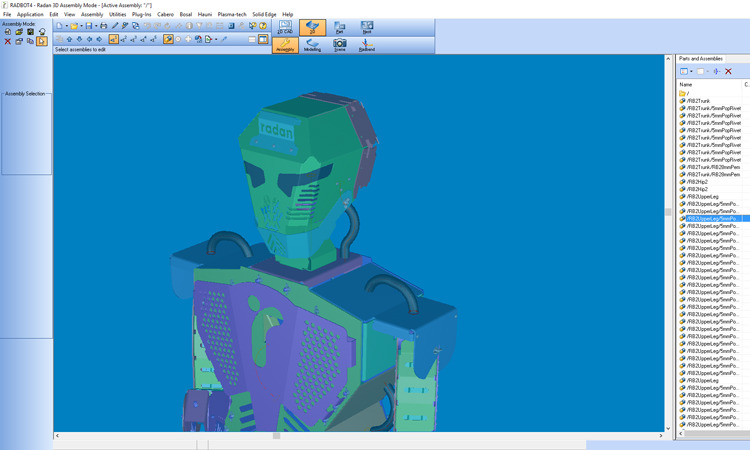Select the first /RB2Trunk item in the list
The width and height of the screenshot is (750, 450).
coord(695,101)
